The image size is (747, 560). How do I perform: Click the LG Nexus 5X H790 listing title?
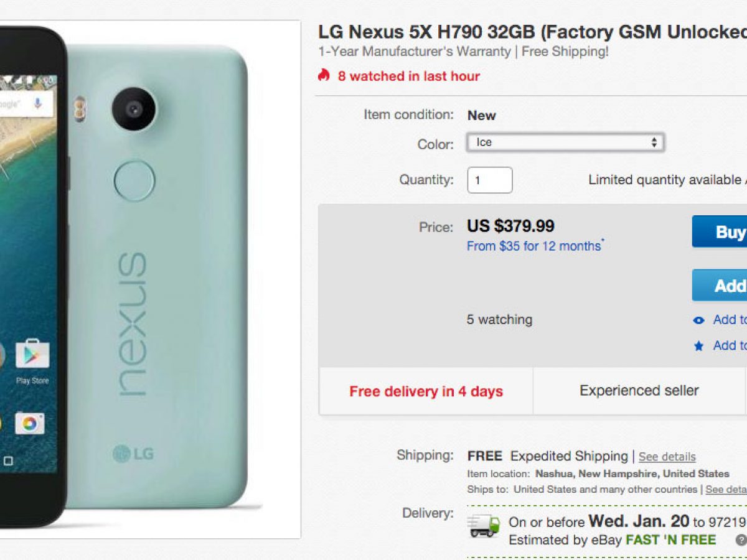coord(532,32)
